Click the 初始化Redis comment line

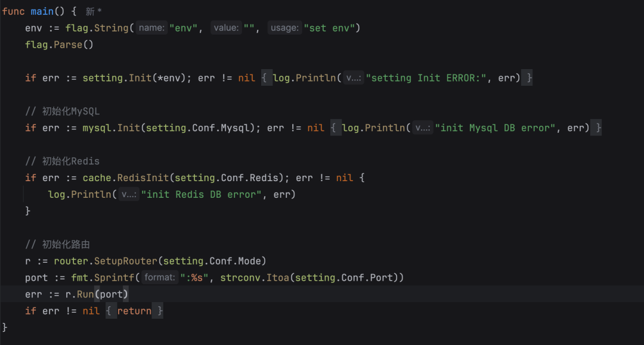coord(62,161)
